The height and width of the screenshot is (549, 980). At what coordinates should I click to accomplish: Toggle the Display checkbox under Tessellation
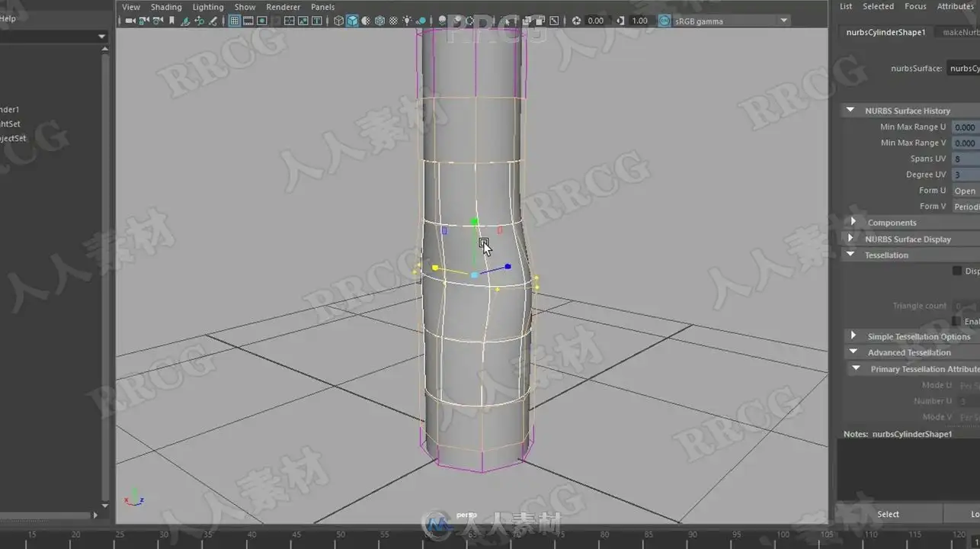click(x=957, y=271)
